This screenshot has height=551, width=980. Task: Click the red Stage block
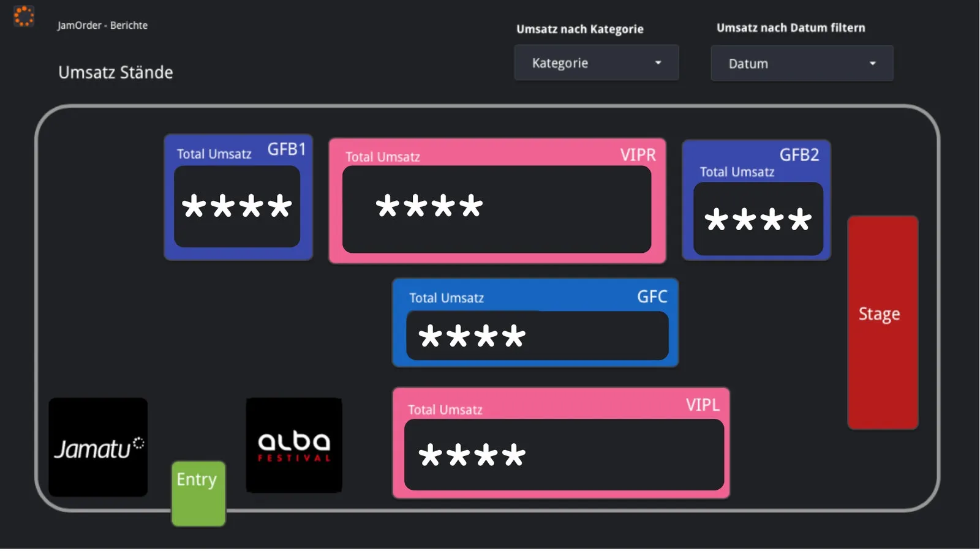coord(883,322)
